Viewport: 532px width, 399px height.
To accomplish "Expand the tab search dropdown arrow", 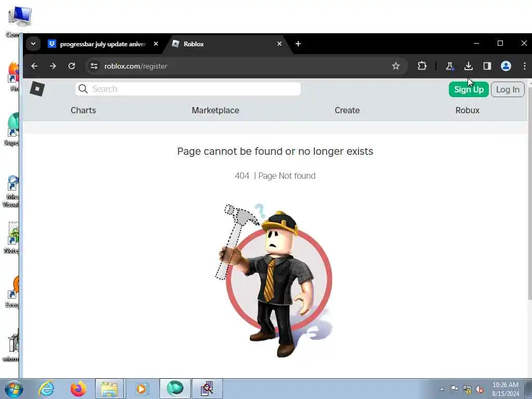I will click(33, 44).
